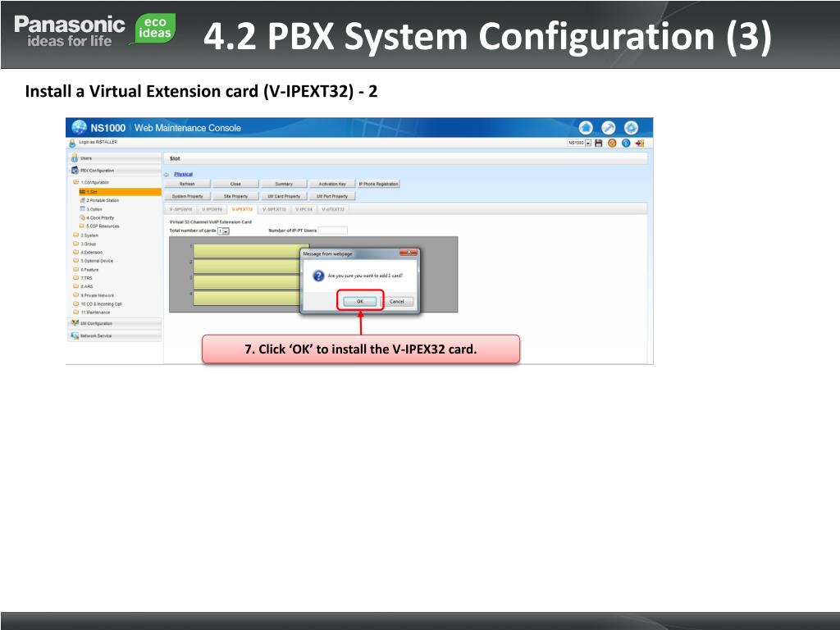Expand the 3.Group folder
840x630 pixels.
(x=76, y=243)
